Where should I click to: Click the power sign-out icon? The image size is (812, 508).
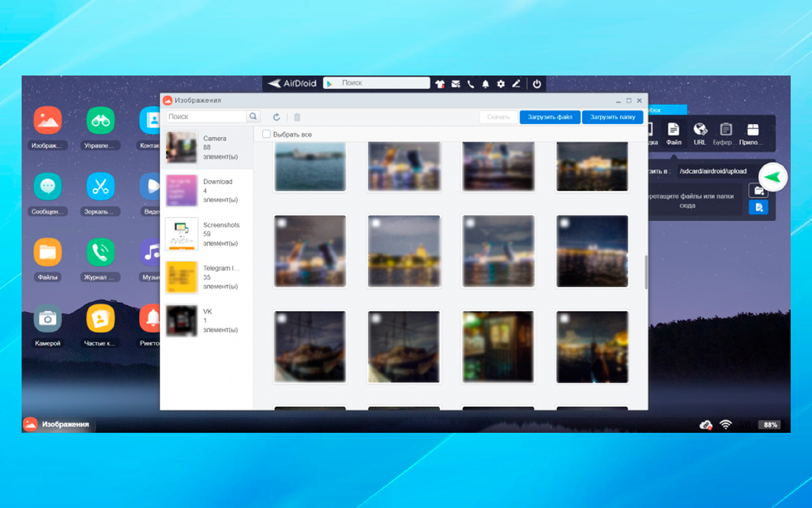(x=537, y=83)
